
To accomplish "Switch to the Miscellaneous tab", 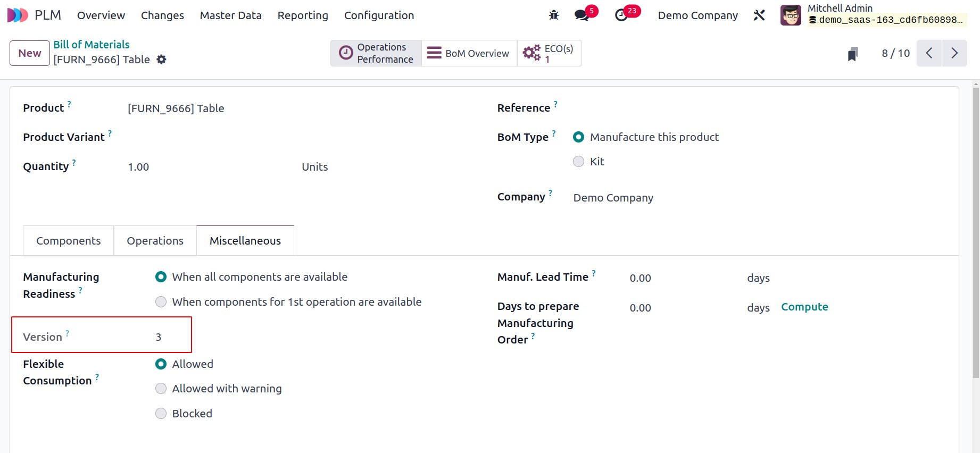I will click(x=245, y=241).
